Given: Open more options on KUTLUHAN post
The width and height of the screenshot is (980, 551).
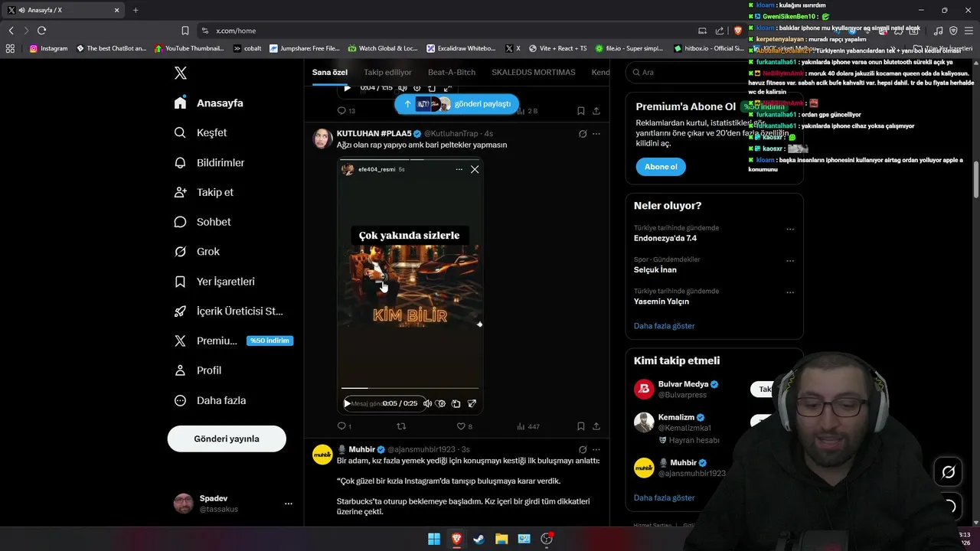Looking at the screenshot, I should [596, 133].
